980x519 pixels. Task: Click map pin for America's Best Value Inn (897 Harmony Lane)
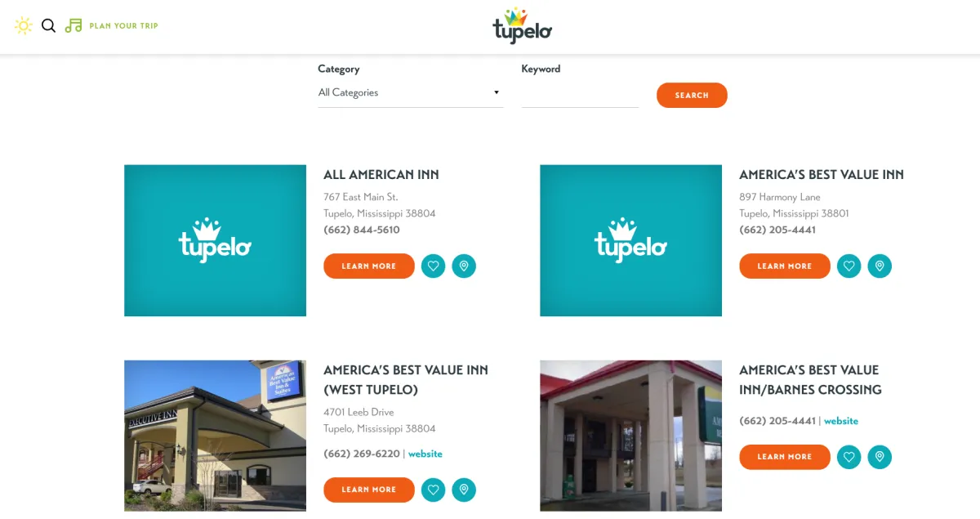(880, 266)
